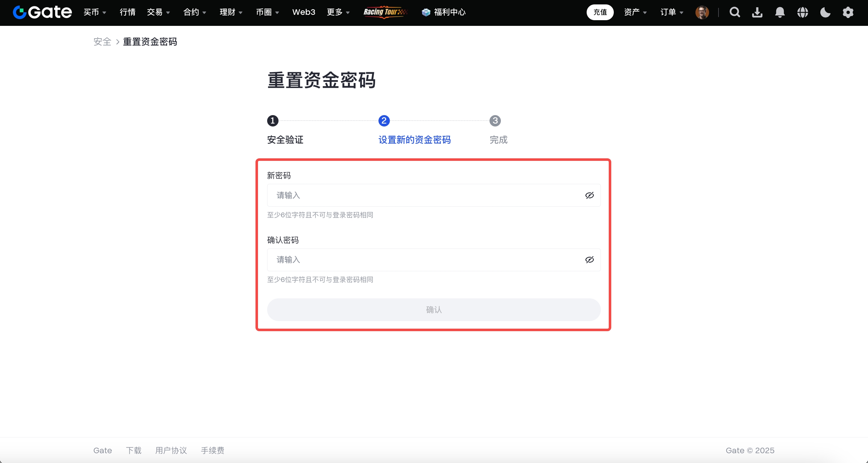Open the Web3 menu item

[304, 13]
